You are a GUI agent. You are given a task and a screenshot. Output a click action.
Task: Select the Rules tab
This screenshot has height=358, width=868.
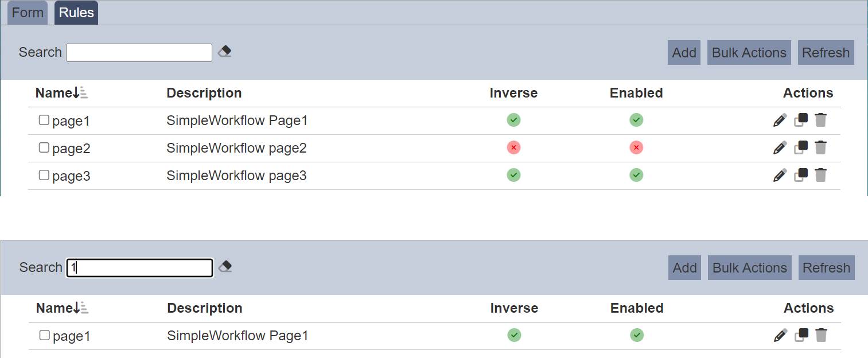(x=76, y=13)
